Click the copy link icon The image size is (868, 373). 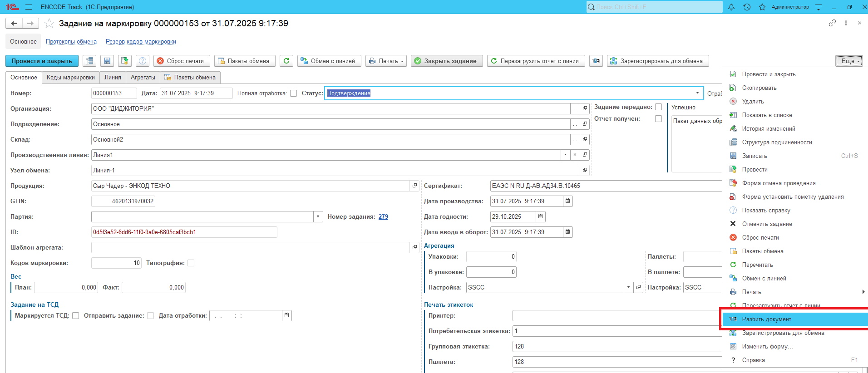[x=832, y=23]
